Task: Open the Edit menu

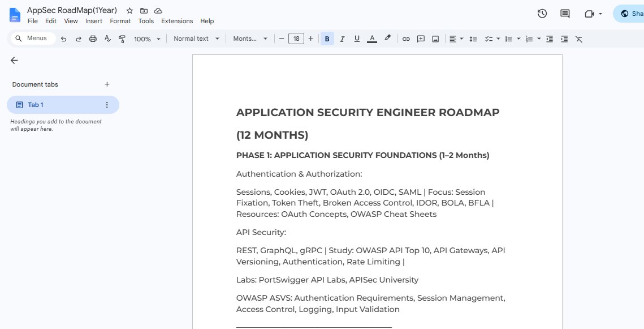Action: coord(50,21)
